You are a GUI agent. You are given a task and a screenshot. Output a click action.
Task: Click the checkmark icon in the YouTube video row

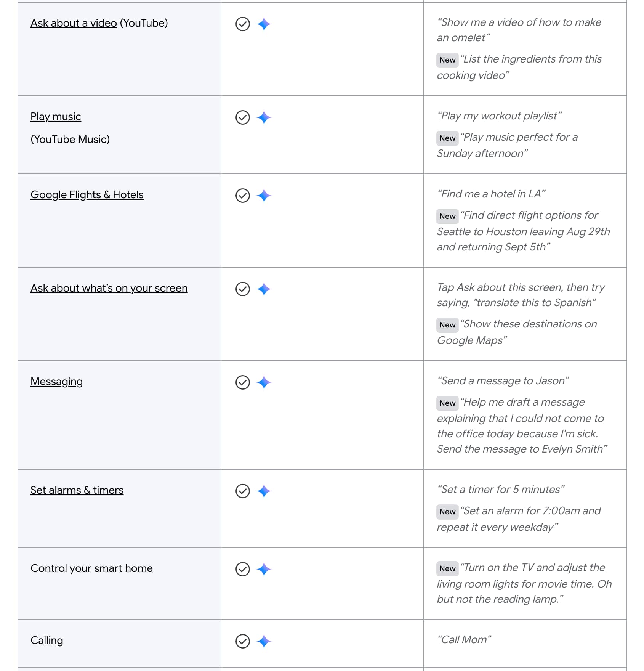coord(243,24)
